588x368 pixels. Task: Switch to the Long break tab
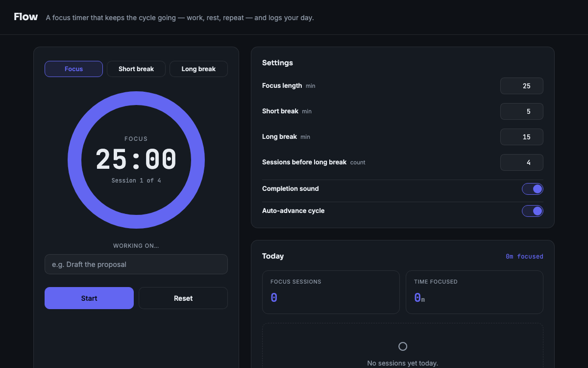(198, 69)
